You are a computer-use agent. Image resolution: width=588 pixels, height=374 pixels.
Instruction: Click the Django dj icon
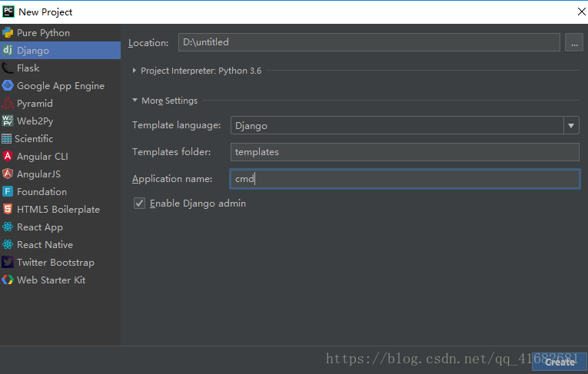(x=8, y=50)
